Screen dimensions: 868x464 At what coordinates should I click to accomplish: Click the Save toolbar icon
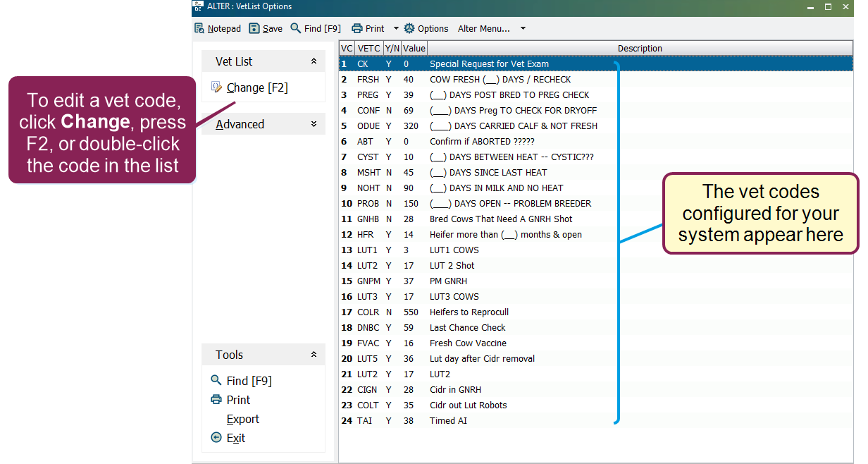point(254,29)
